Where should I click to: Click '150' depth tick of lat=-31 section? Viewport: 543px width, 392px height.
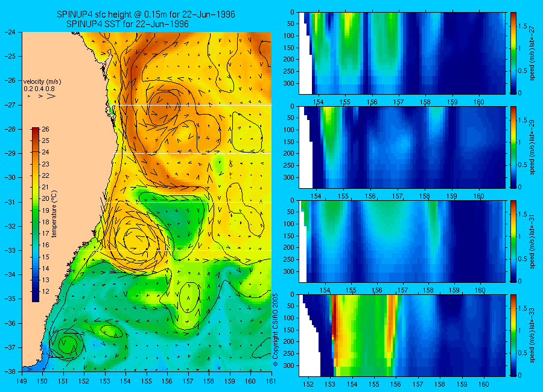click(289, 236)
